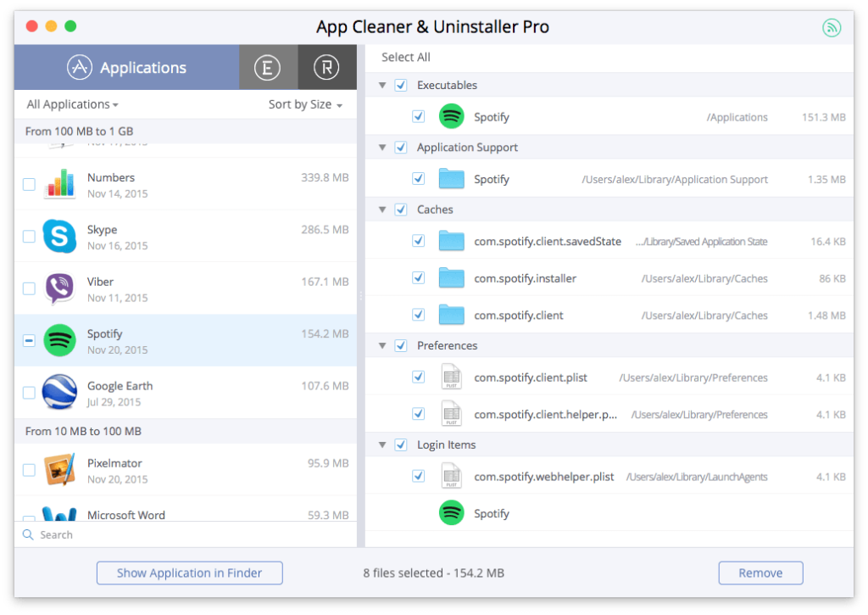This screenshot has width=868, height=615.
Task: Click the Numbers app icon
Action: [59, 184]
